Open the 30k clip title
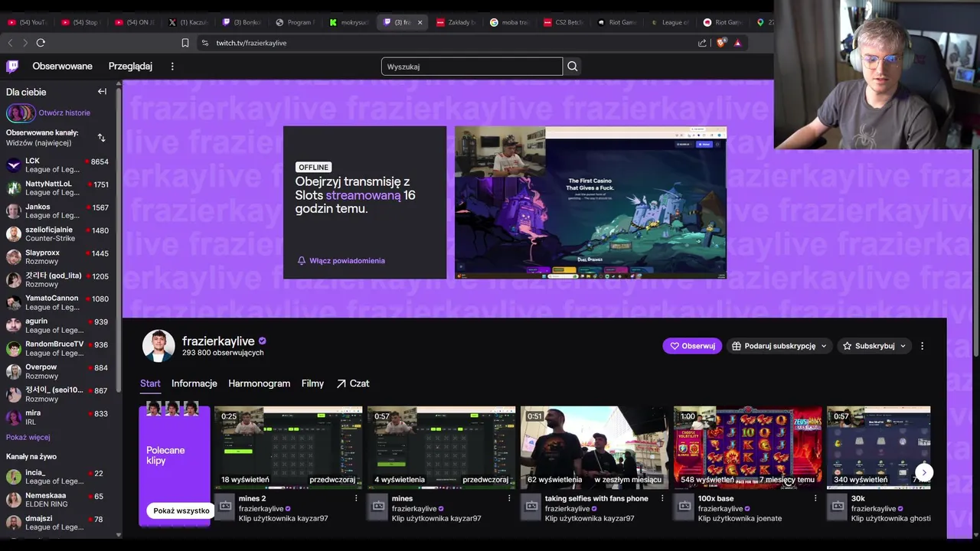The height and width of the screenshot is (551, 980). tap(857, 498)
